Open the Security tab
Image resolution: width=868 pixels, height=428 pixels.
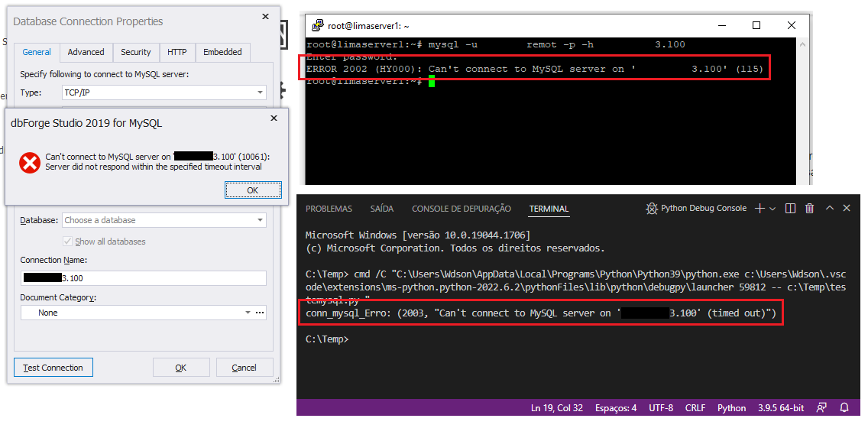136,52
